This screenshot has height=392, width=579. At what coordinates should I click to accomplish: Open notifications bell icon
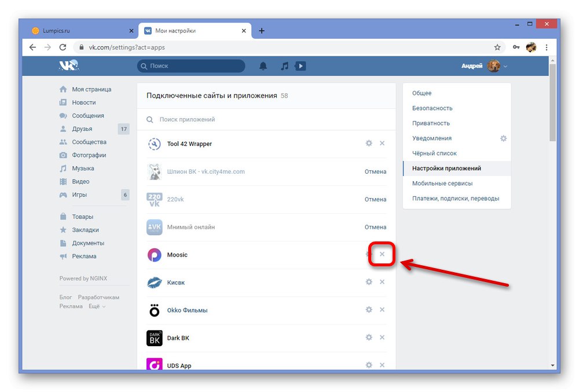pos(263,66)
